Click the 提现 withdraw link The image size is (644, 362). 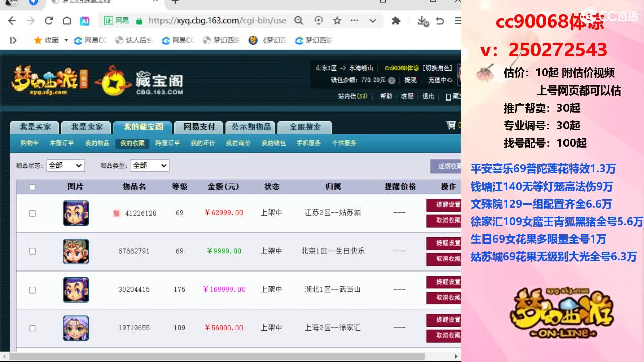pyautogui.click(x=411, y=80)
